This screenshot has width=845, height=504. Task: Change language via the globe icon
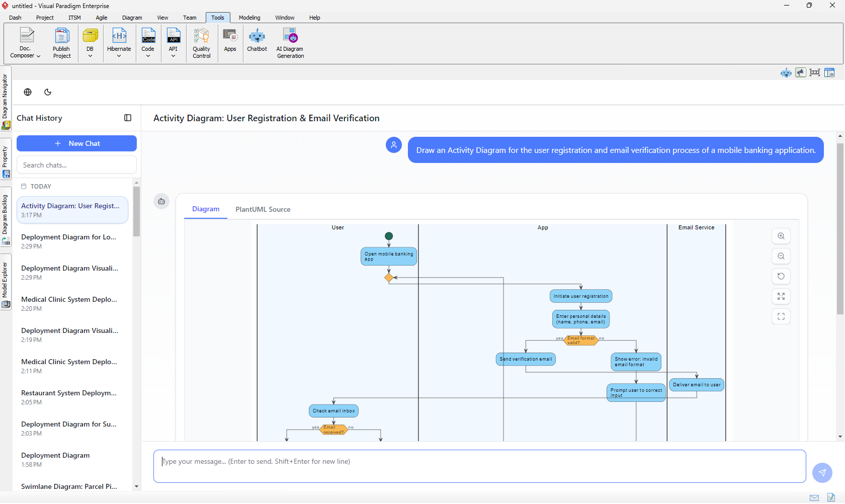(28, 92)
